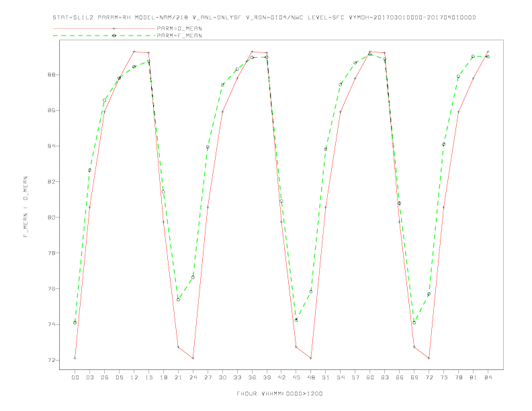Screen dimensions: 532x411
Task: Click x-axis tick label 57
Action: pyautogui.click(x=355, y=377)
